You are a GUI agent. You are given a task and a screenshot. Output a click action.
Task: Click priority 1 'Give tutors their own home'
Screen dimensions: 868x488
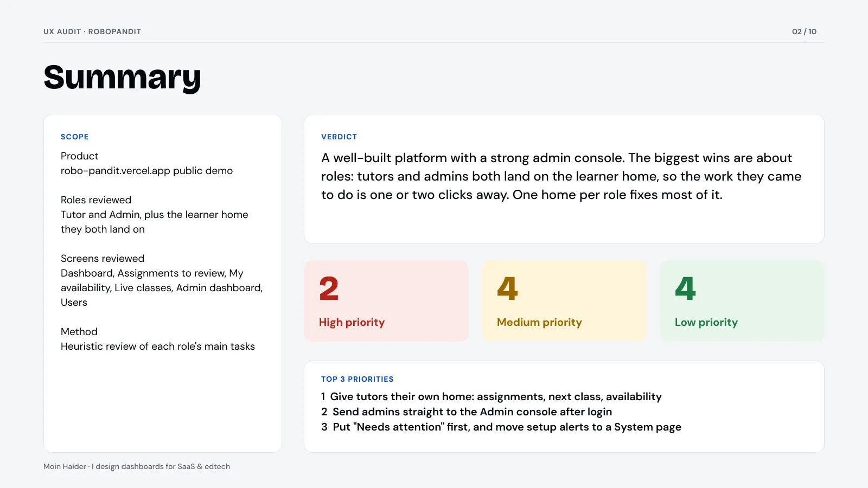pyautogui.click(x=491, y=397)
